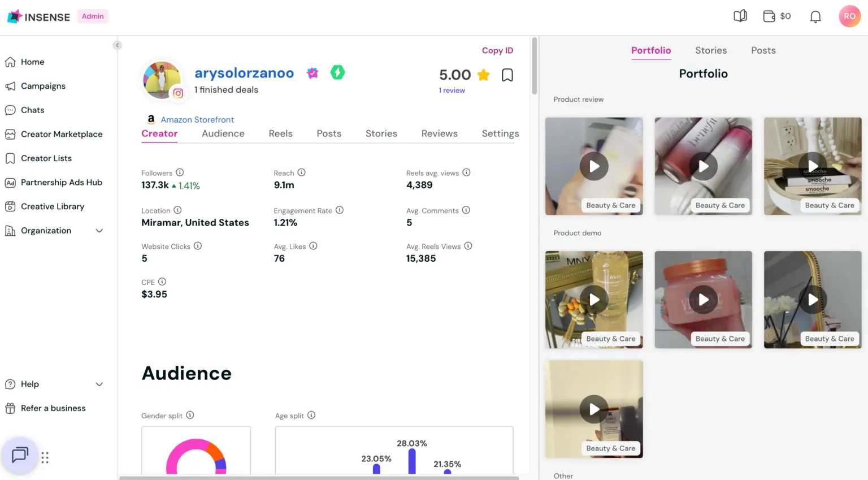Image resolution: width=868 pixels, height=480 pixels.
Task: Open the chat support widget
Action: (x=20, y=455)
